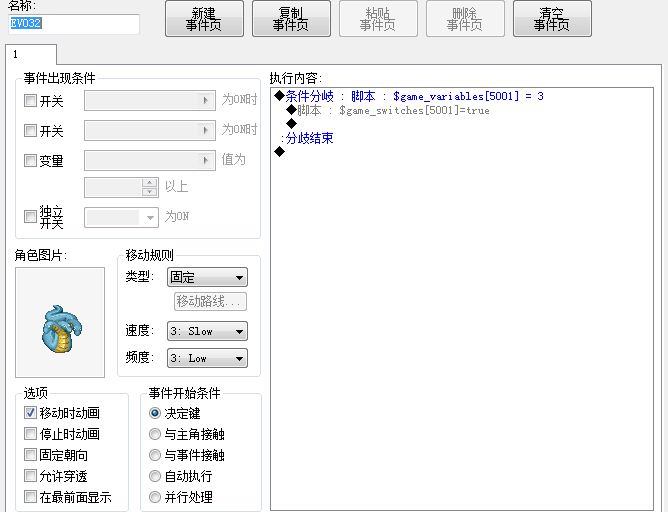Select the 与主角接触 trigger radio button

point(155,434)
